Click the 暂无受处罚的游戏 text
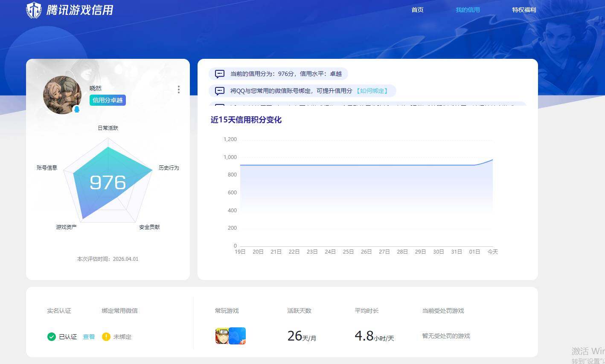This screenshot has height=364, width=605. click(x=446, y=336)
